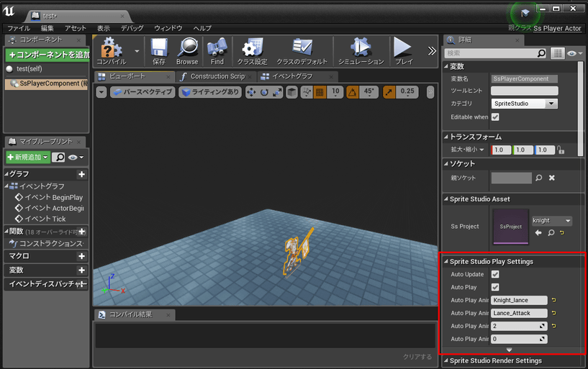Click the SsProject asset thumbnail

coord(511,227)
